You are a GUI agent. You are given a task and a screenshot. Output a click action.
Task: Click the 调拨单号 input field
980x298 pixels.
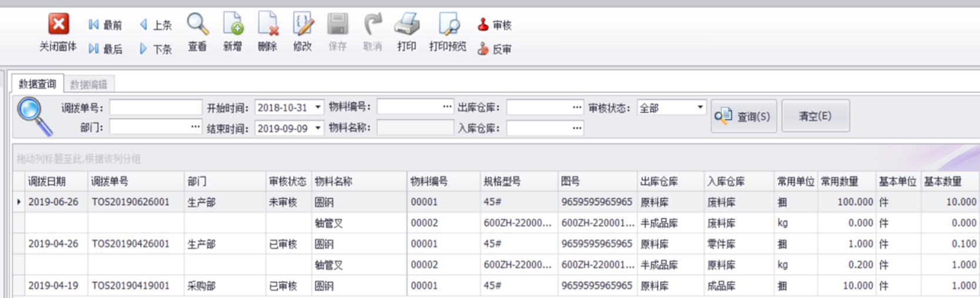[x=156, y=108]
